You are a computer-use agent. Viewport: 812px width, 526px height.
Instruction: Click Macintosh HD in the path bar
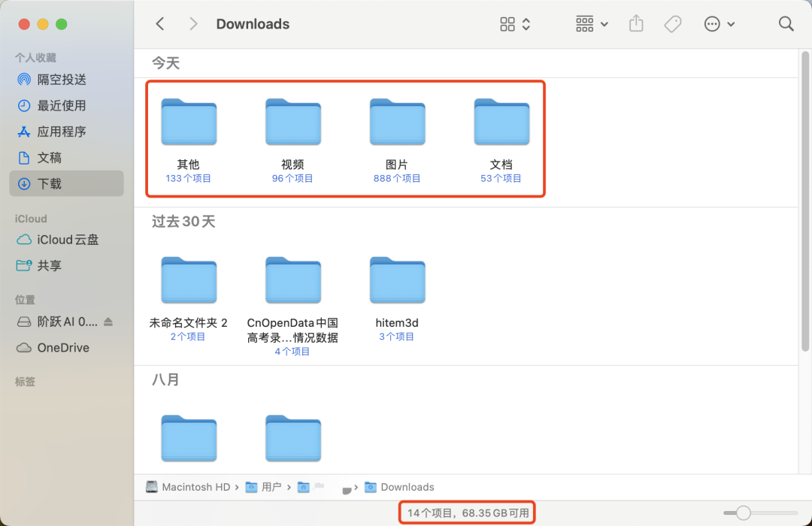tap(188, 487)
